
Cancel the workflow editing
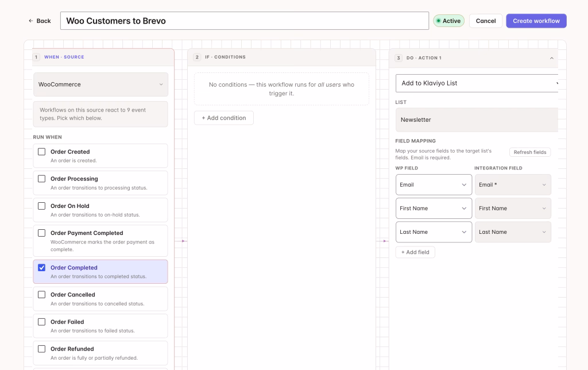click(x=486, y=21)
